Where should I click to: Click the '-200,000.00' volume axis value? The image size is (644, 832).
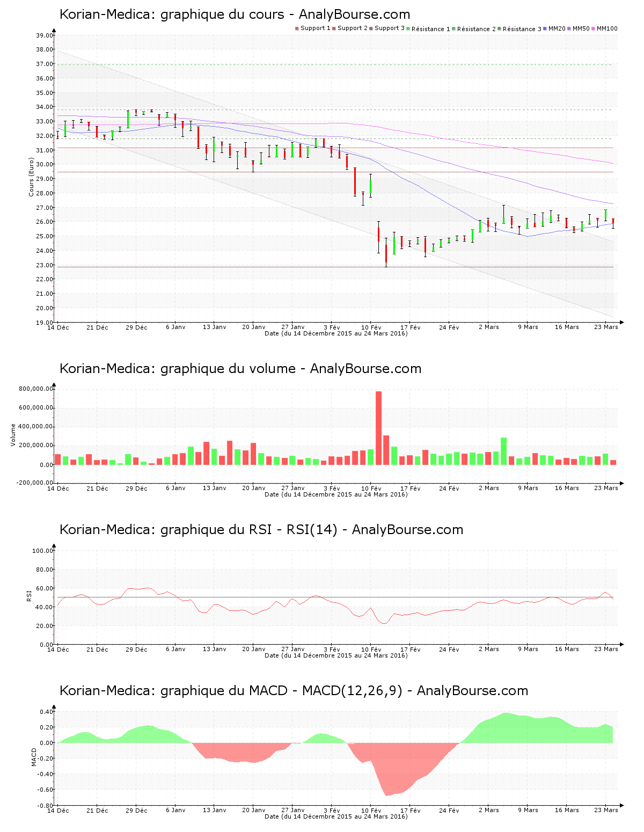point(35,483)
